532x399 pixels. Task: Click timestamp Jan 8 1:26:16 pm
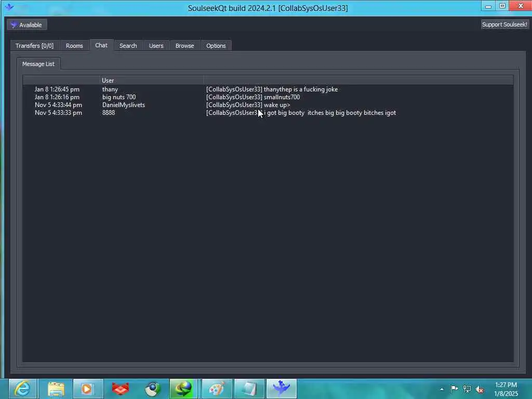click(57, 97)
